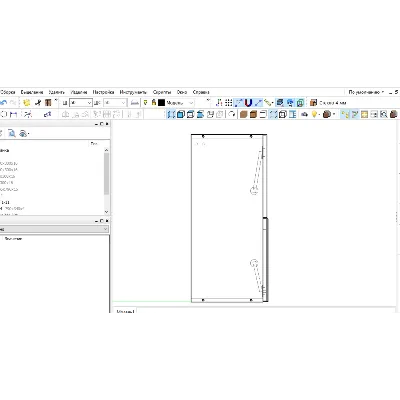
Task: Click the dotted grid icon
Action: tap(229, 103)
